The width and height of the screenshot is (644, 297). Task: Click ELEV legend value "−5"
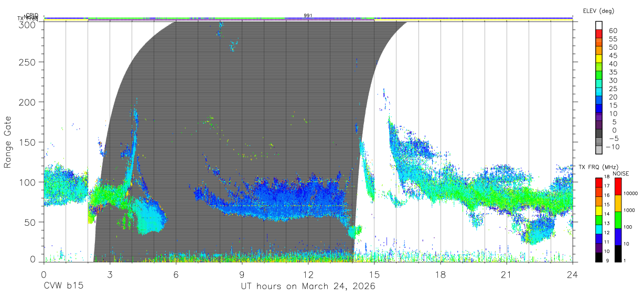613,138
